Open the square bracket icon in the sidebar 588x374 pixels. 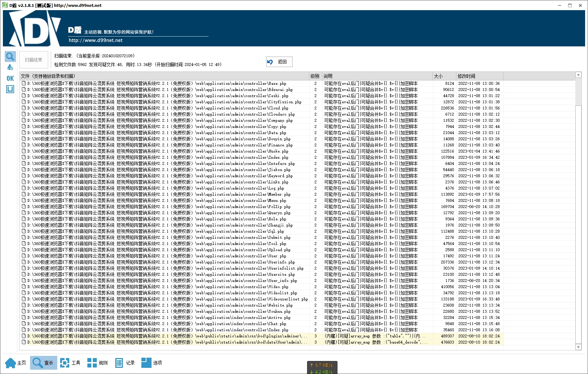tap(10, 89)
